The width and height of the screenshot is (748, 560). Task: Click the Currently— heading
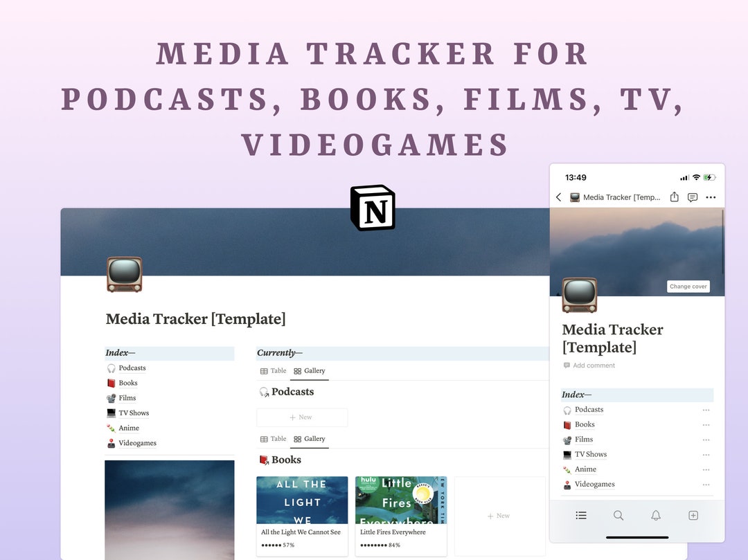click(x=280, y=353)
